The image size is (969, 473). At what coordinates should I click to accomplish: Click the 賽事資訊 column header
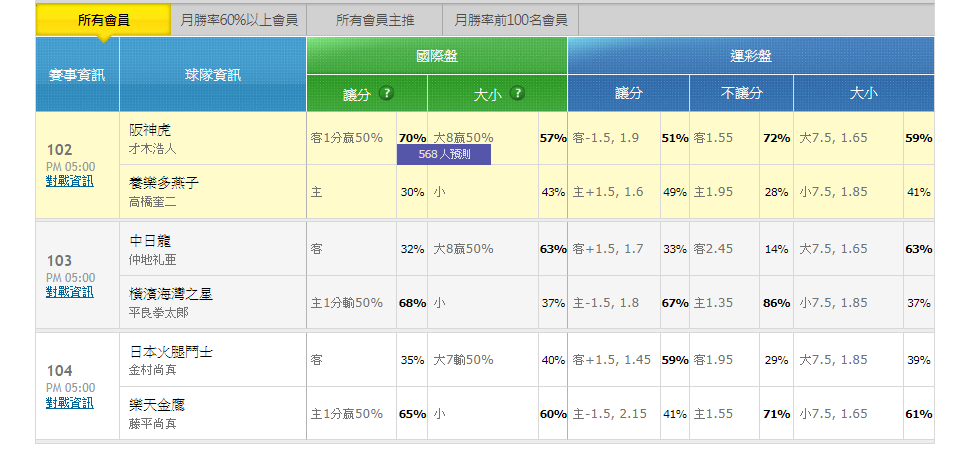77,75
